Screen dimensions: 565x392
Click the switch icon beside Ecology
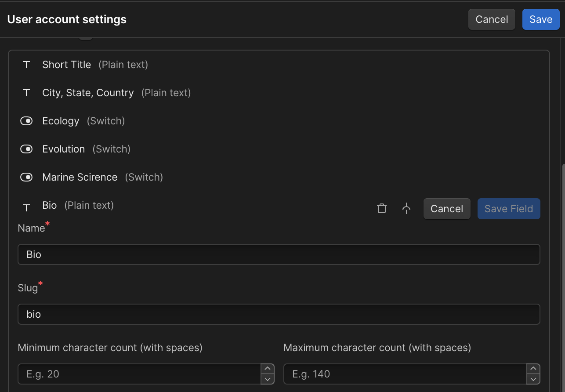point(26,121)
